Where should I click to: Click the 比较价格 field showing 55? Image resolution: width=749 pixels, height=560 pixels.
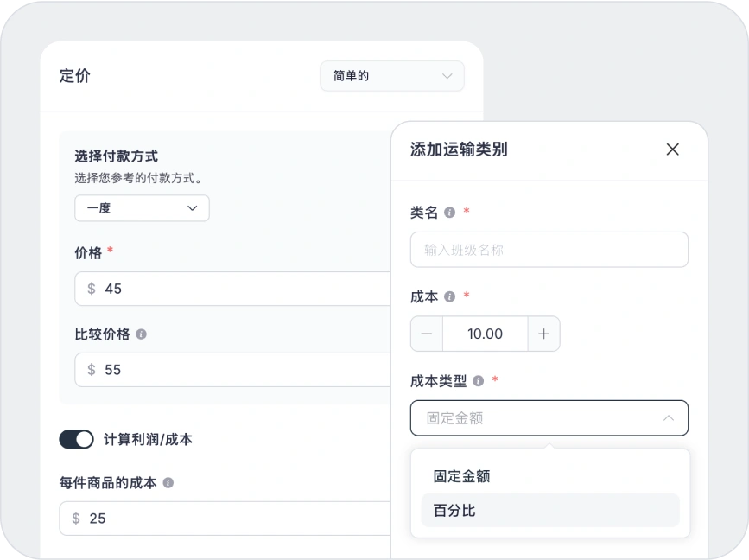coord(242,370)
